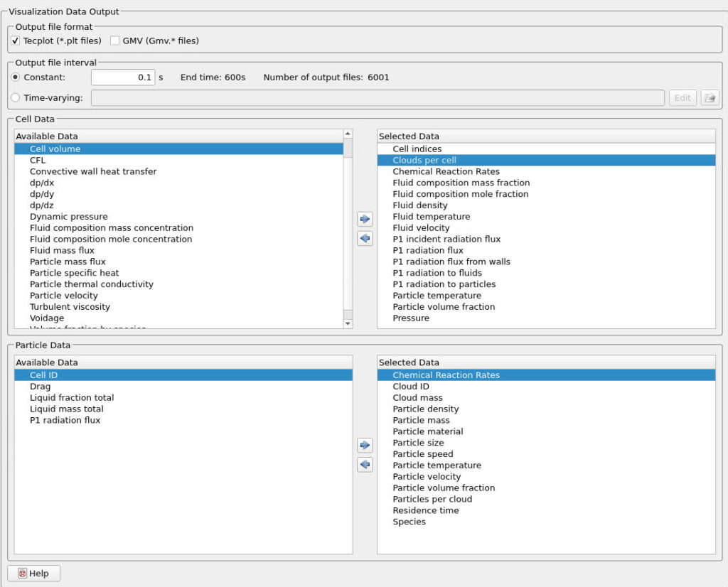
Task: Click the Particle Data move-left arrow icon
Action: point(365,465)
